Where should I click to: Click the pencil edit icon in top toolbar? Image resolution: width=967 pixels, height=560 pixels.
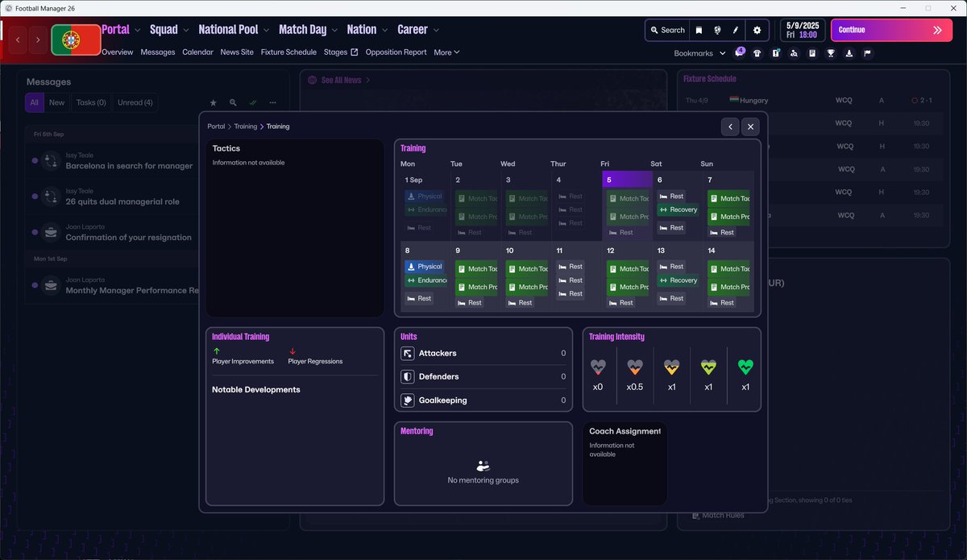click(736, 30)
